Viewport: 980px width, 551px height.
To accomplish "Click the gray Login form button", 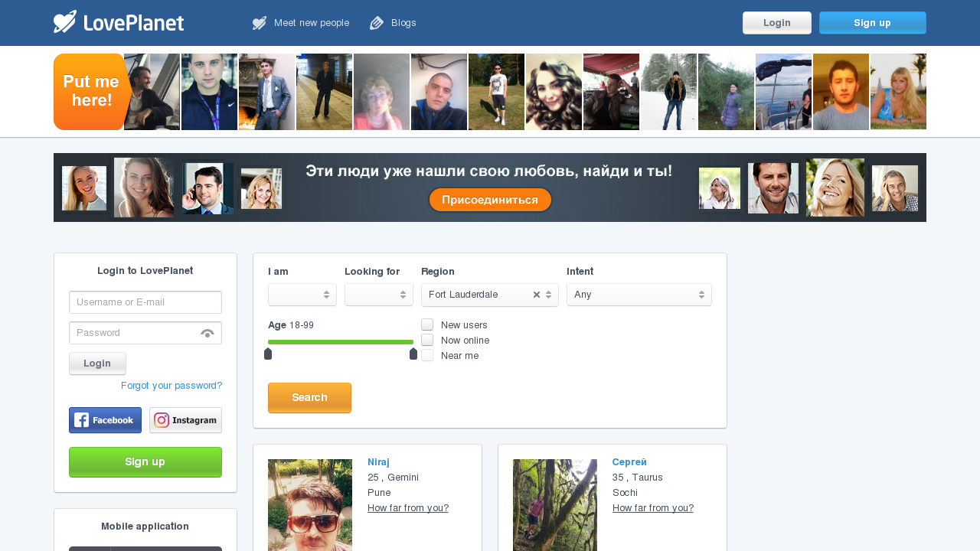I will pyautogui.click(x=97, y=364).
